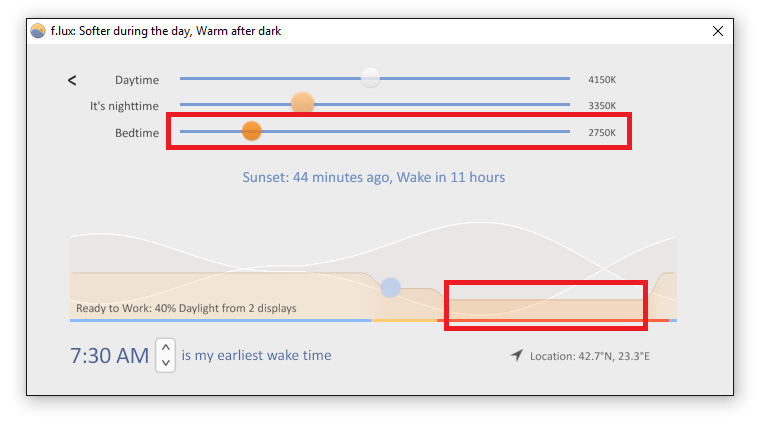Click the Ready to Work status message
Screen dimensions: 765x430
pos(186,308)
